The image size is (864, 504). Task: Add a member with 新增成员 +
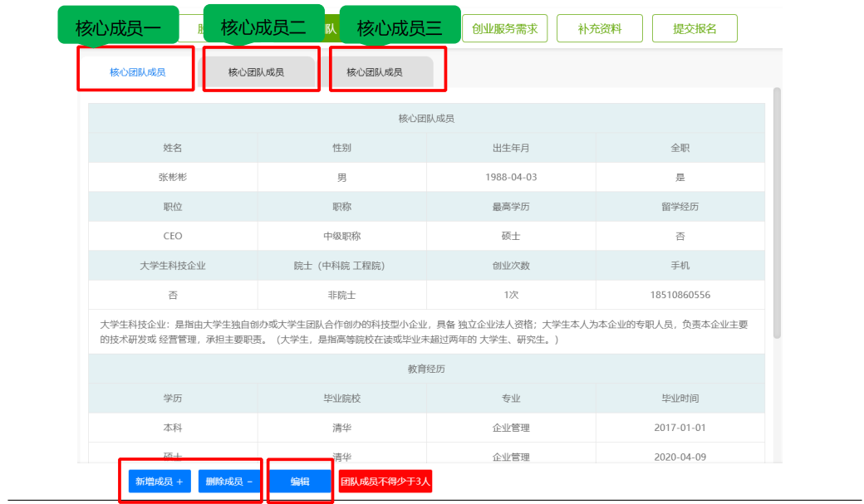click(160, 482)
